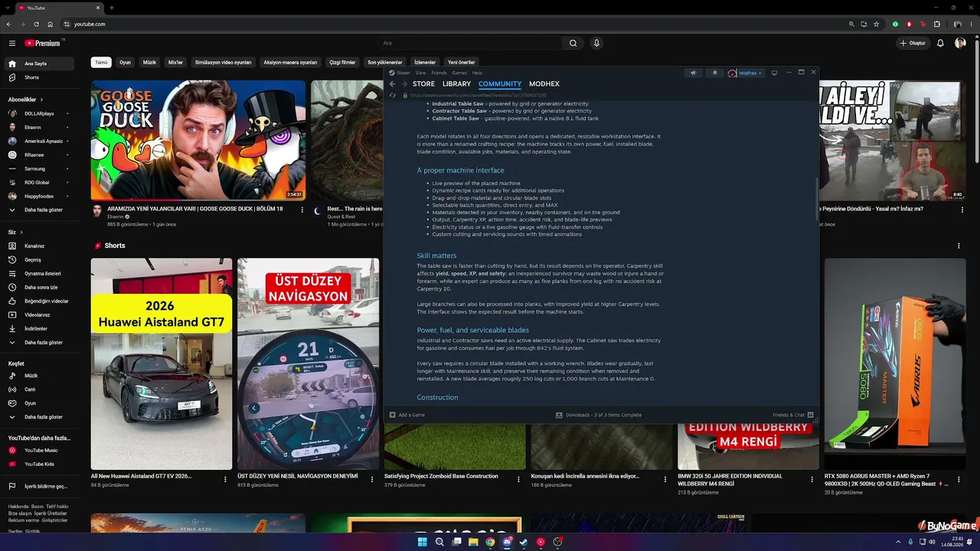Switch Steam to Big Picture mode icon
This screenshot has height=551, width=980.
point(774,73)
